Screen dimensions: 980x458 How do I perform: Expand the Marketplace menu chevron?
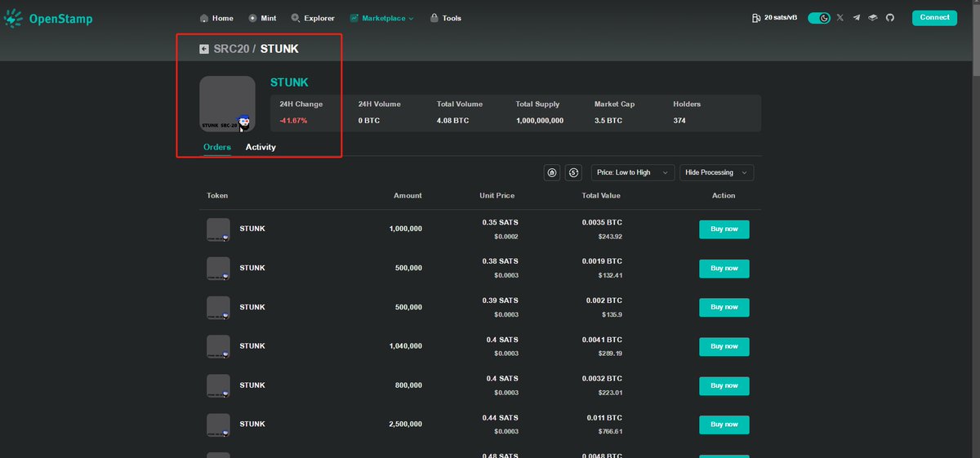tap(411, 18)
